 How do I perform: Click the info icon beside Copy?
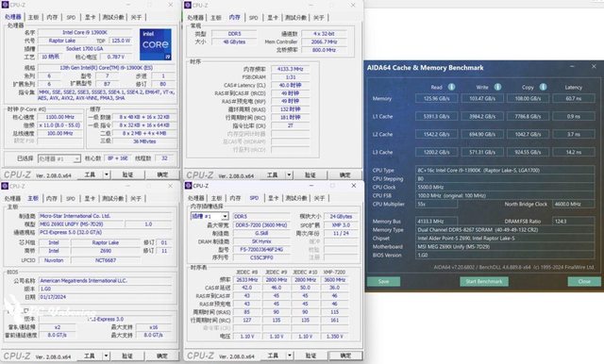click(x=543, y=87)
